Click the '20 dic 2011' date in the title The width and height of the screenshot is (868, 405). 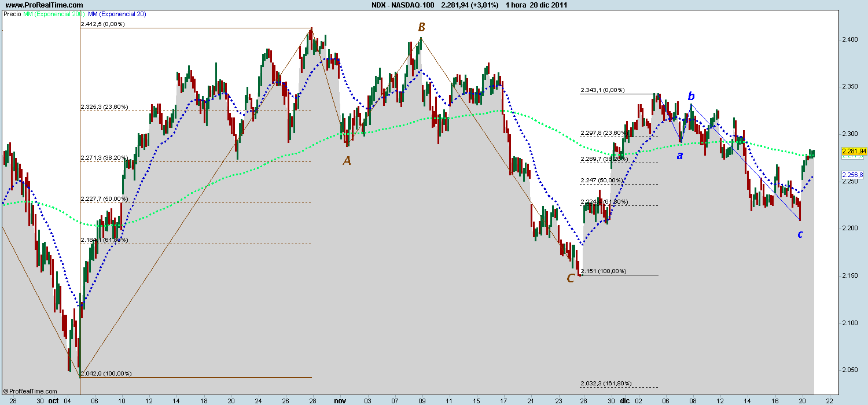click(550, 5)
